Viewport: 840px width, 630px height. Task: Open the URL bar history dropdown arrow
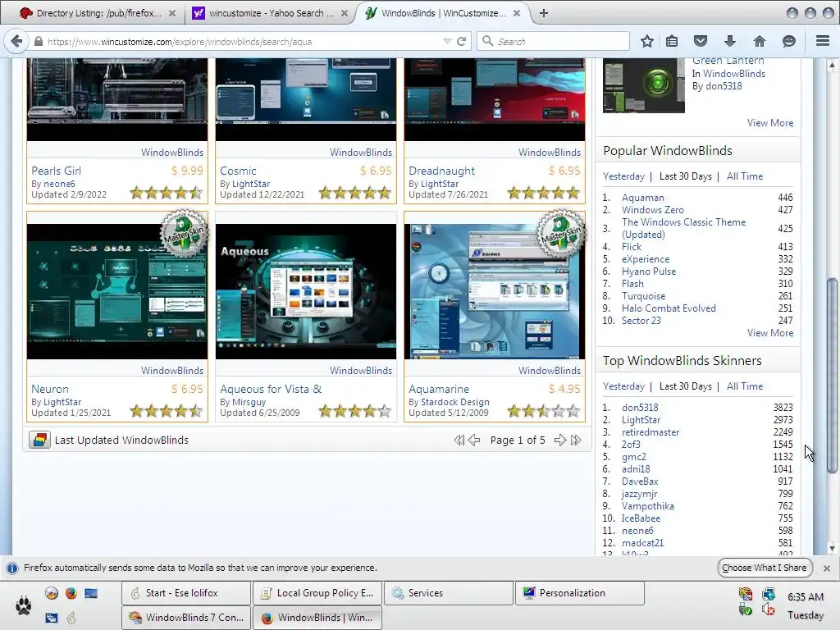pos(447,41)
